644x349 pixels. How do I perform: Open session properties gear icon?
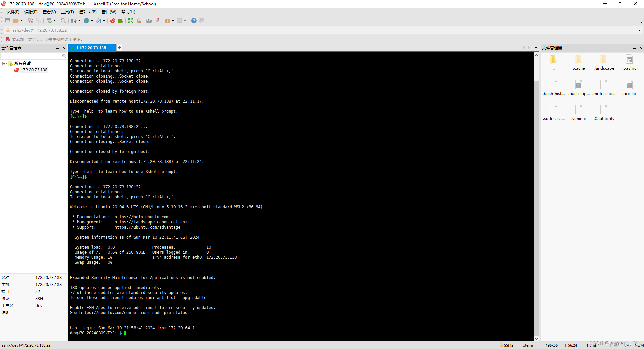[49, 21]
